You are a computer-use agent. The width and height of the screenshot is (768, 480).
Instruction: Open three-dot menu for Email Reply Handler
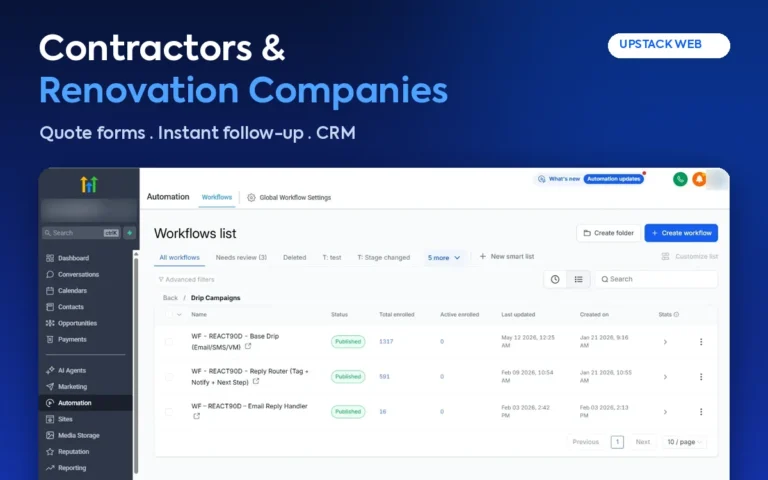(x=701, y=412)
